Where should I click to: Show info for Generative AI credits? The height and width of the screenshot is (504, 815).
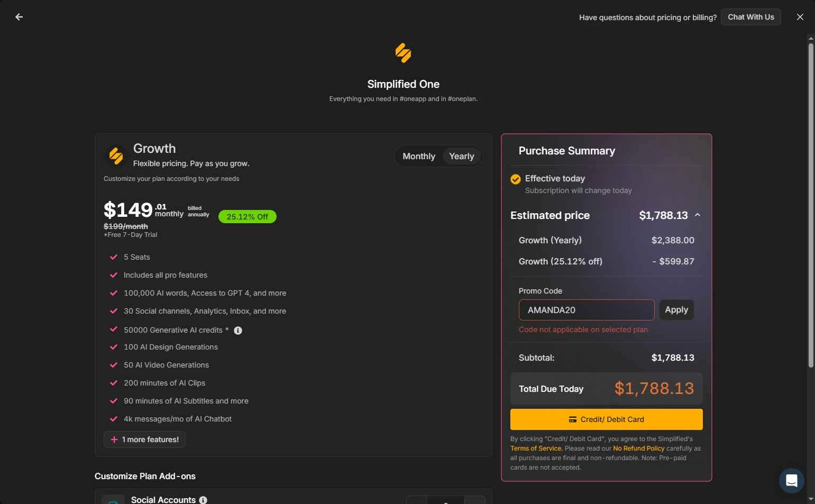(238, 331)
